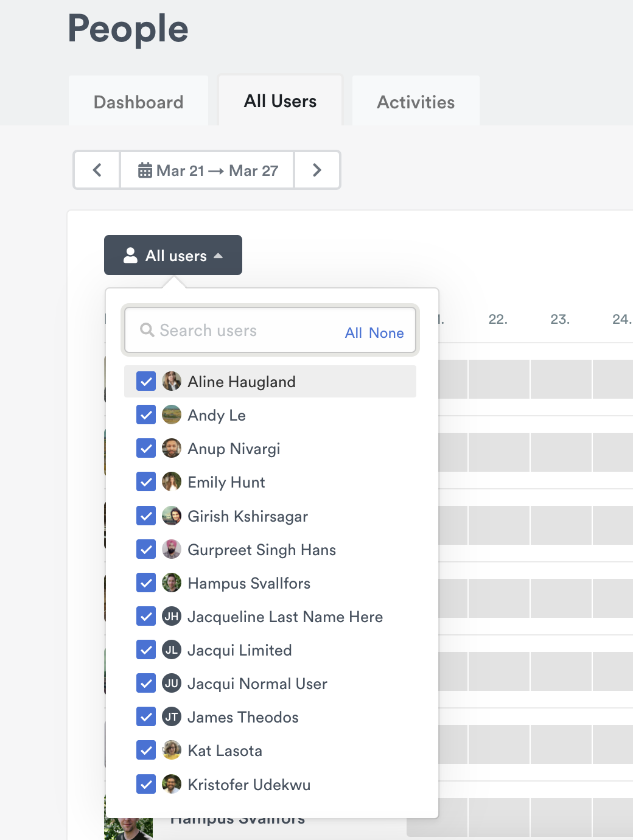Select All in the user search panel
Screen dimensions: 633x840
(353, 332)
